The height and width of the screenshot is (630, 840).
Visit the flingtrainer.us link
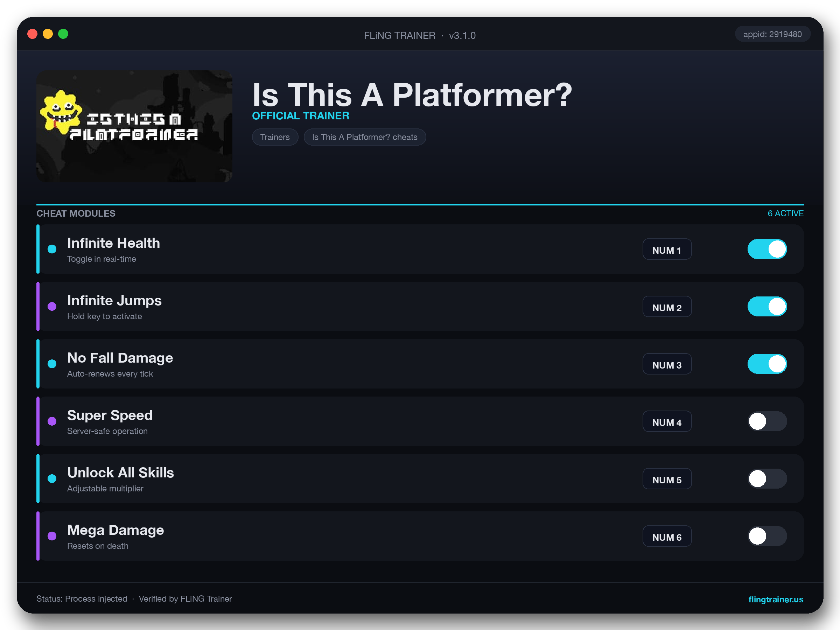[776, 599]
